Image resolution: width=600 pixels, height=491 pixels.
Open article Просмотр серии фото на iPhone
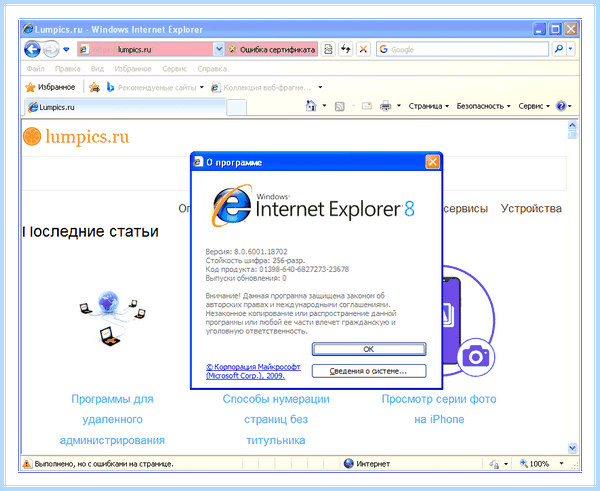tap(439, 409)
